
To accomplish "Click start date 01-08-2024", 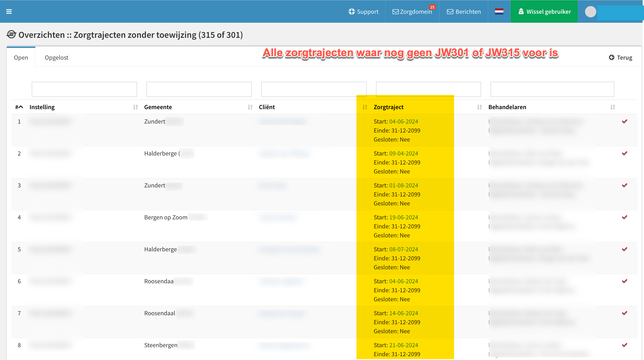I will (x=403, y=185).
